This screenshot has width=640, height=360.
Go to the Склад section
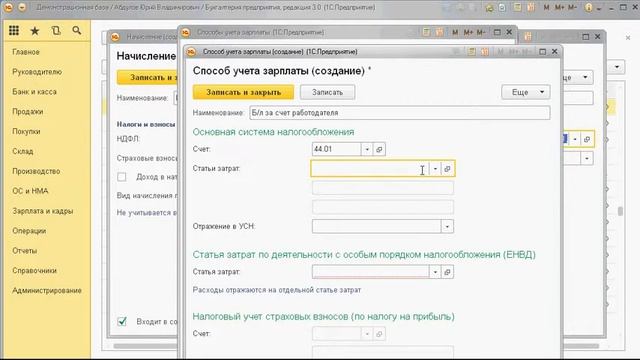tap(22, 151)
